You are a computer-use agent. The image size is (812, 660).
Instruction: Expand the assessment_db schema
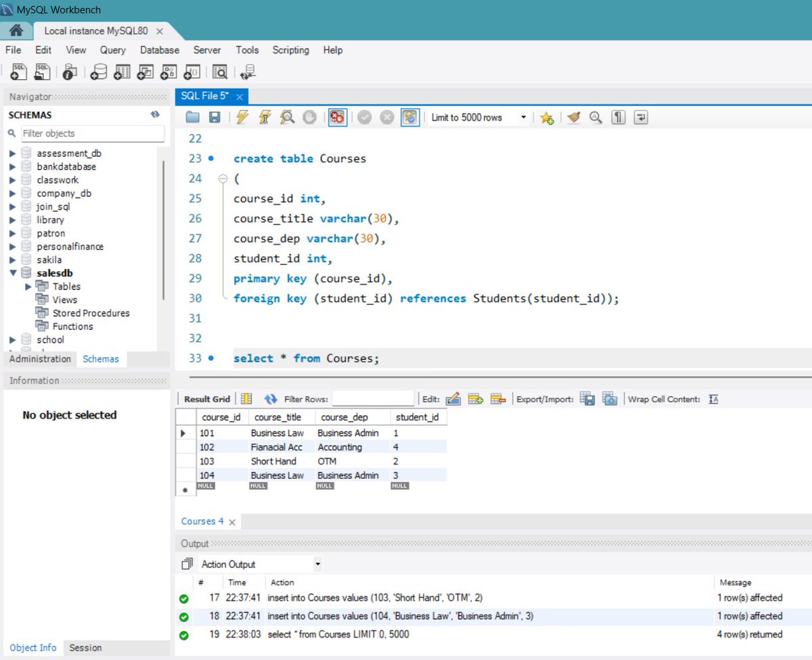pyautogui.click(x=12, y=154)
